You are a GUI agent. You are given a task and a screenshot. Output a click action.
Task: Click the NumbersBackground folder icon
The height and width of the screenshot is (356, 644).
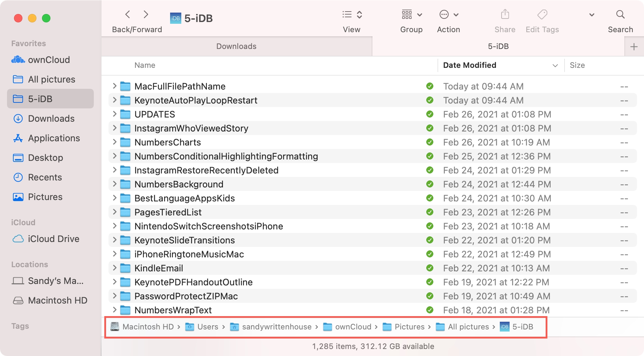(x=125, y=184)
